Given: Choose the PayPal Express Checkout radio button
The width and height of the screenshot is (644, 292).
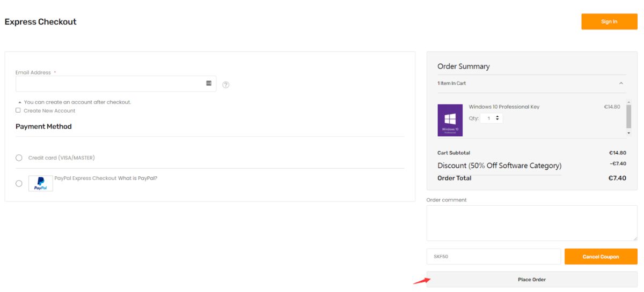Looking at the screenshot, I should point(19,183).
